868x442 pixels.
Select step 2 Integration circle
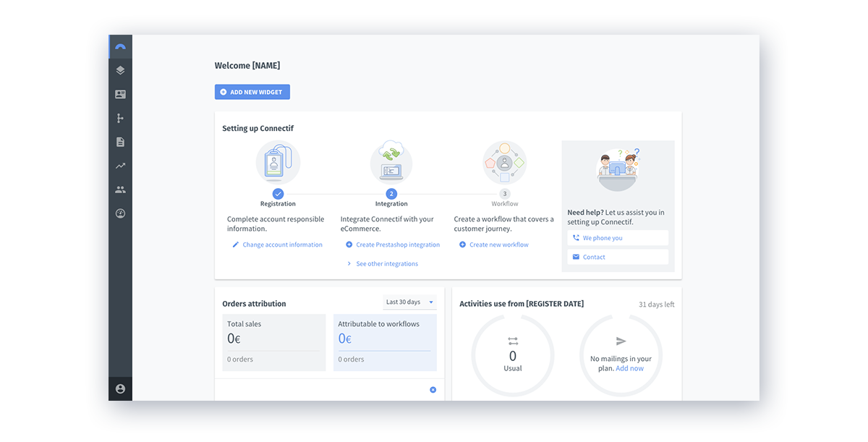click(391, 194)
